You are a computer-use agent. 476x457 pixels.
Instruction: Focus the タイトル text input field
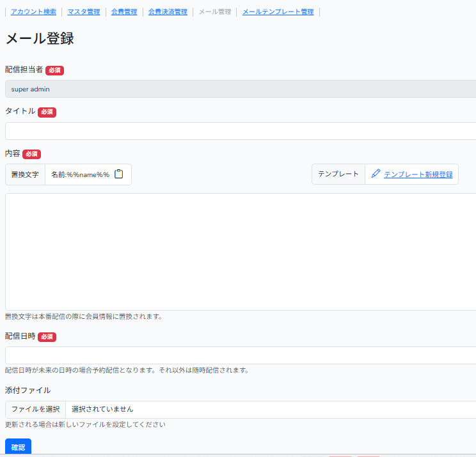click(x=241, y=131)
